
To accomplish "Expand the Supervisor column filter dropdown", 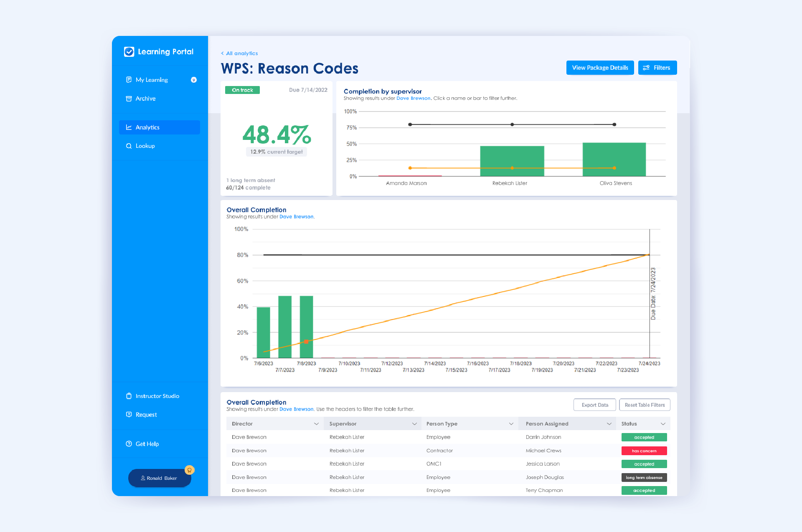I will [414, 424].
